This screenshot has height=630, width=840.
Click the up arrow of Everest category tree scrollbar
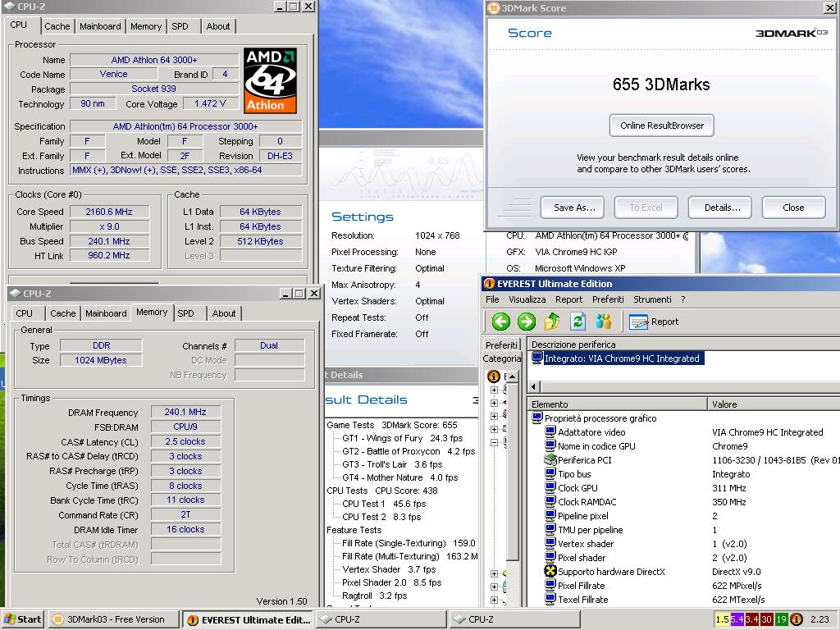click(x=512, y=377)
